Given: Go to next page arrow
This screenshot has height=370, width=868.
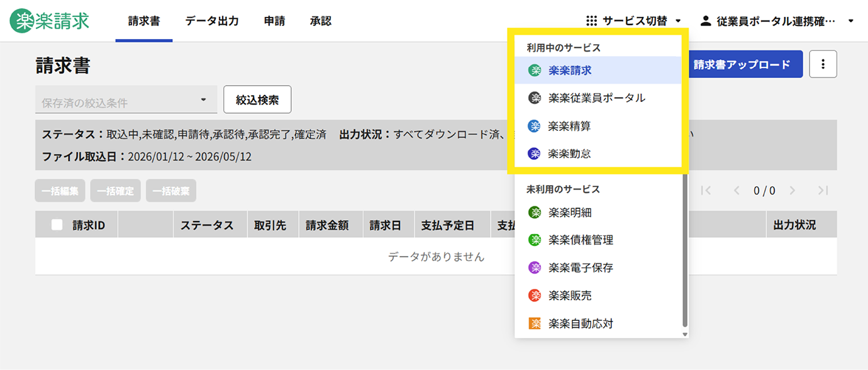Looking at the screenshot, I should point(793,191).
